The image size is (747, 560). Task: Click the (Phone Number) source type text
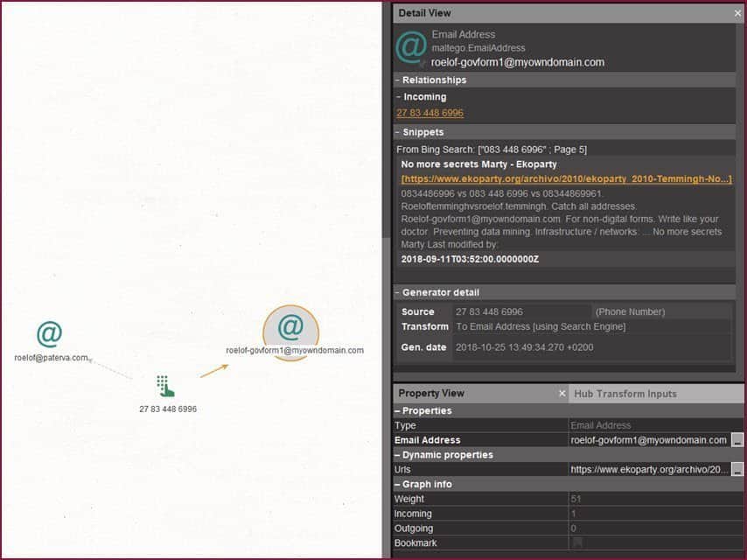point(630,311)
